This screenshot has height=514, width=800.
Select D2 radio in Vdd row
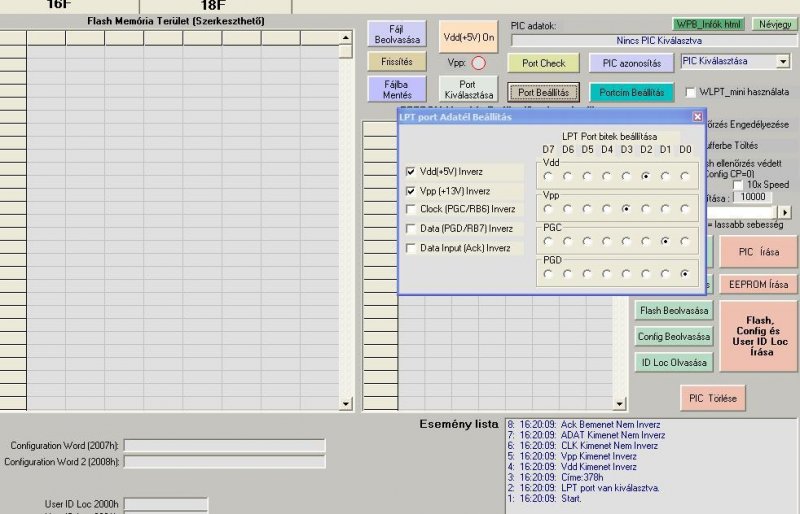click(646, 176)
